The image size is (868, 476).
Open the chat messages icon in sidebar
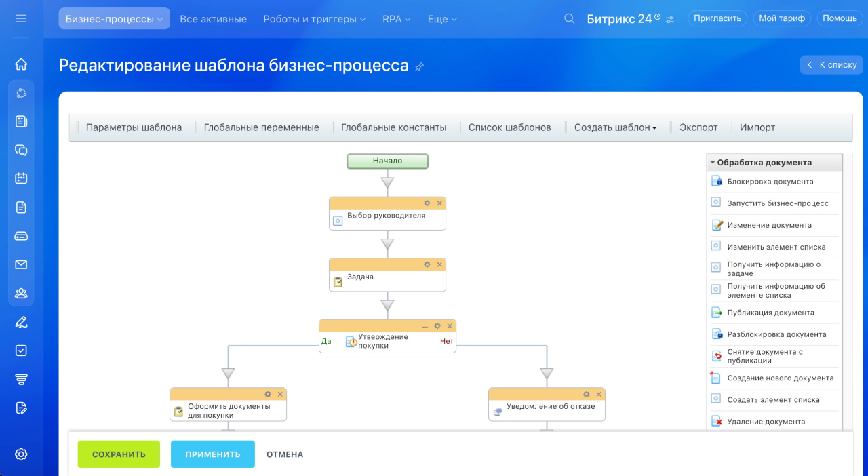pos(21,150)
